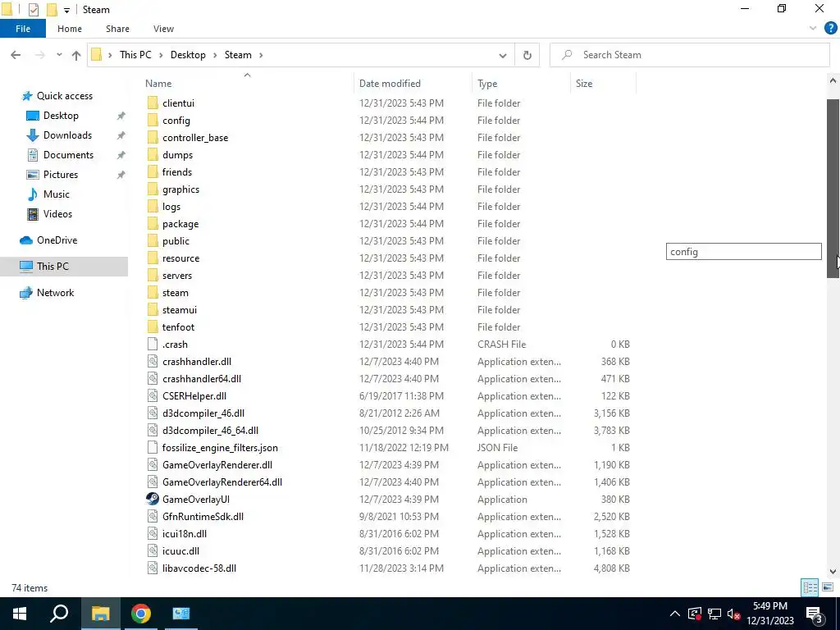Open the Home ribbon tab
Image resolution: width=840 pixels, height=630 pixels.
[x=70, y=29]
